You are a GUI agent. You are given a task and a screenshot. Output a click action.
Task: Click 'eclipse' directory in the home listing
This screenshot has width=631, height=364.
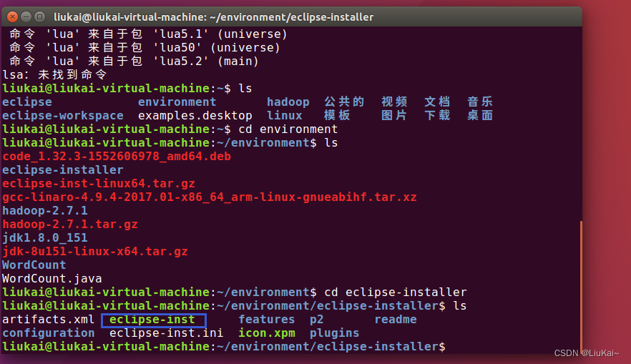point(27,102)
